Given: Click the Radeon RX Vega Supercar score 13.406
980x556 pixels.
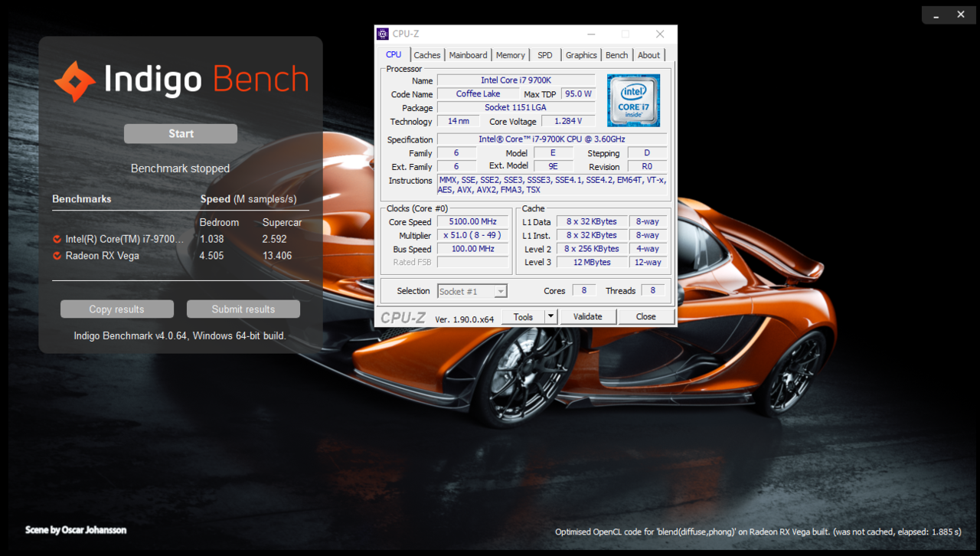Looking at the screenshot, I should (x=277, y=256).
